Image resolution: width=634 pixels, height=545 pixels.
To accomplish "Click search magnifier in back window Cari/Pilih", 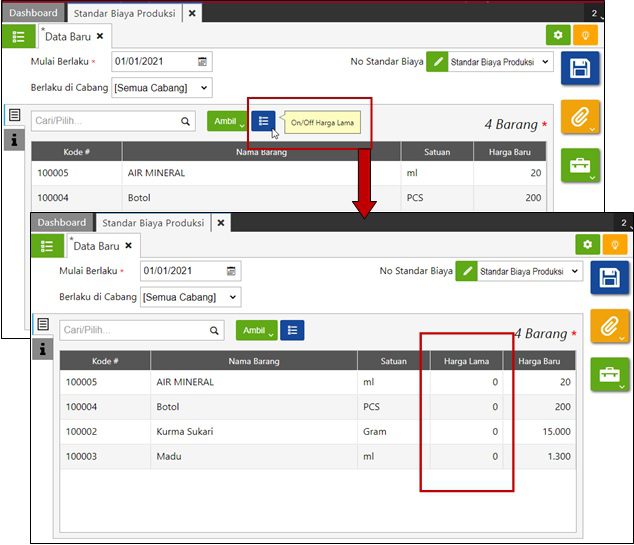I will coord(185,121).
